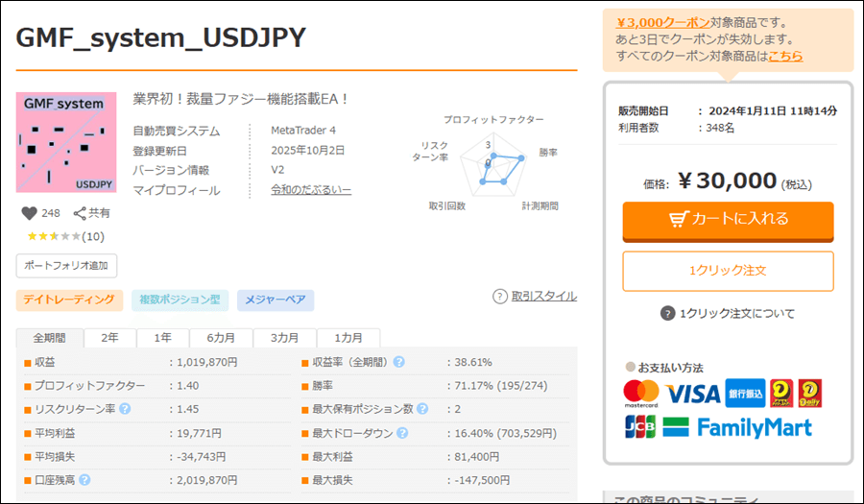Open the ¥3,000クーポン link
This screenshot has width=864, height=504.
(x=662, y=23)
